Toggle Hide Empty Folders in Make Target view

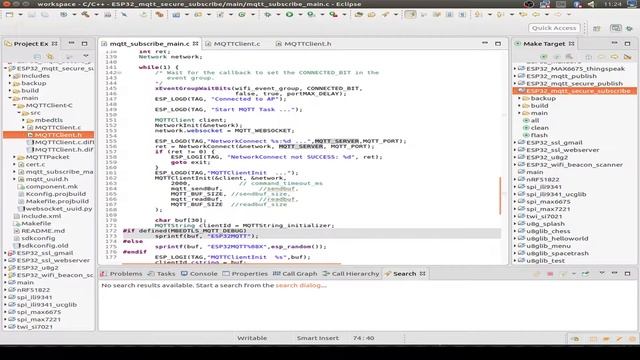(627, 56)
